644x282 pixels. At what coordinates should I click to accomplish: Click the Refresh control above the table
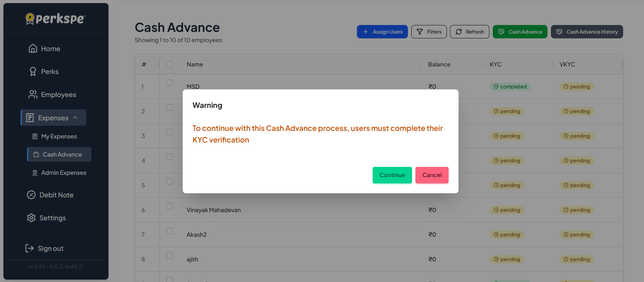(x=469, y=32)
